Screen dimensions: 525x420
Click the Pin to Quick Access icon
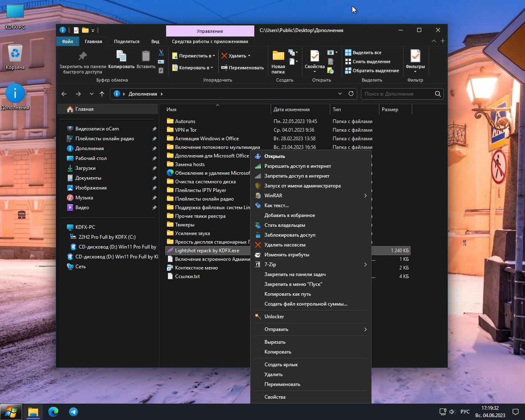82,56
